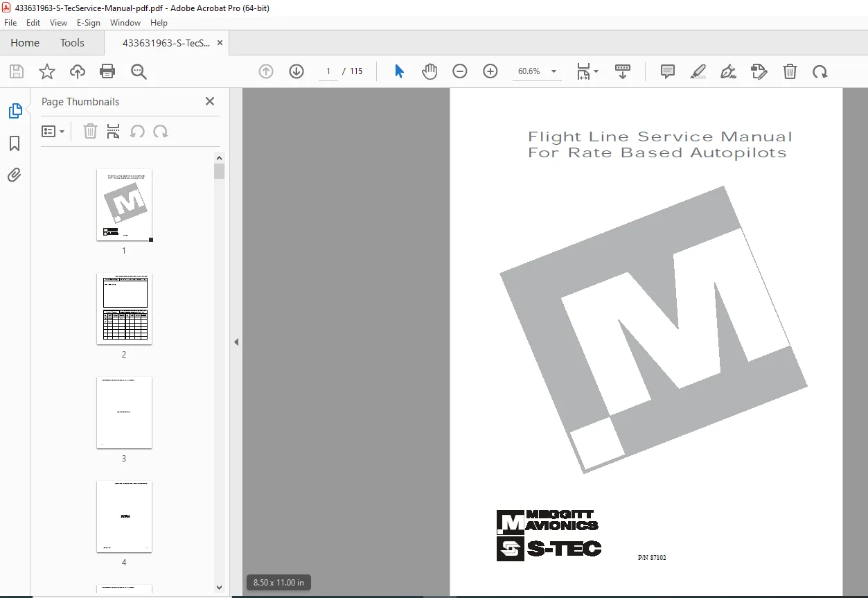Zoom out with the minus icon
This screenshot has width=868, height=598.
pyautogui.click(x=460, y=71)
